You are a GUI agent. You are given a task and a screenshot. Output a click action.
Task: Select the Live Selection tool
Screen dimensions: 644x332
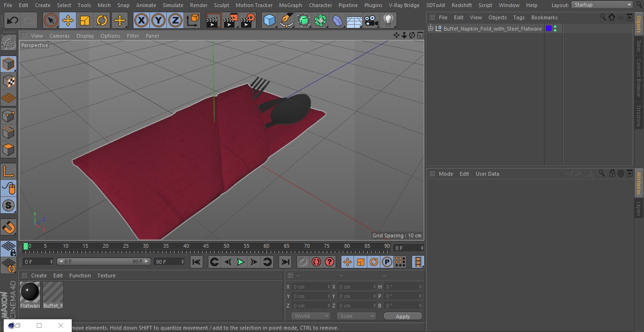point(51,20)
